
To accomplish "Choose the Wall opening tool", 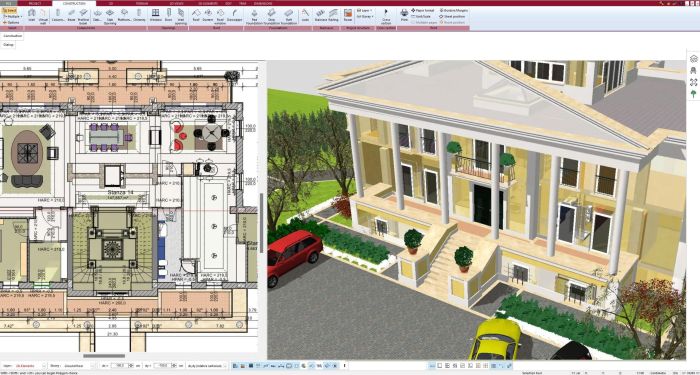I will tap(181, 16).
